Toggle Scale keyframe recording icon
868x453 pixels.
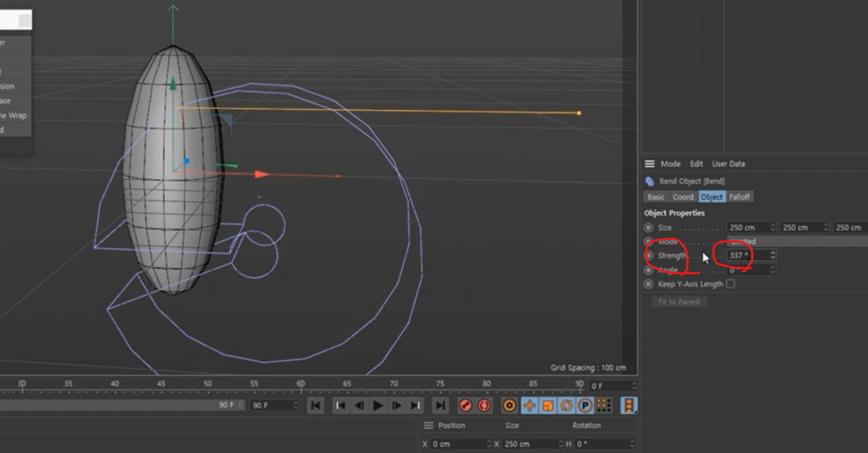[x=548, y=406]
